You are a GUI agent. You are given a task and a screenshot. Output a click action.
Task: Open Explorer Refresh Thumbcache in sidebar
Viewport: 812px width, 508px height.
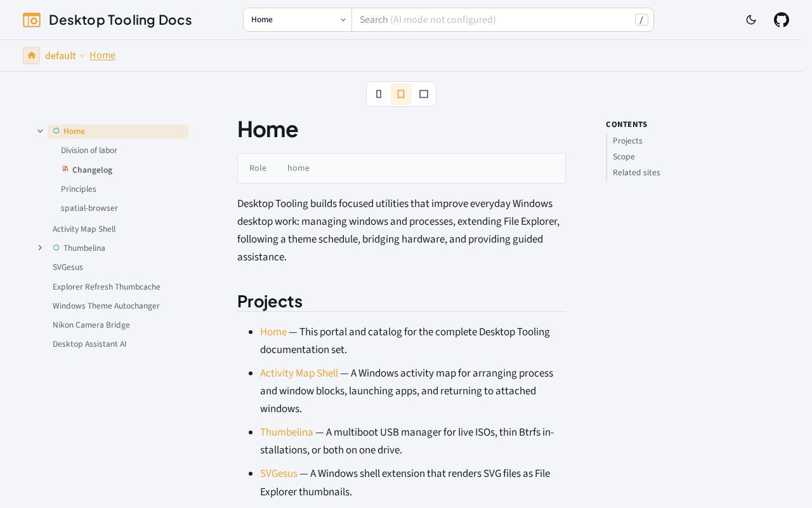[107, 287]
